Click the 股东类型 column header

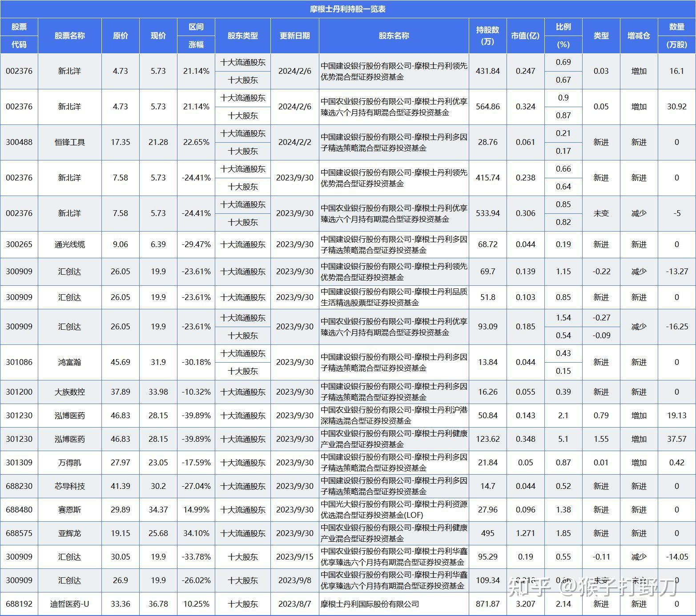(243, 36)
